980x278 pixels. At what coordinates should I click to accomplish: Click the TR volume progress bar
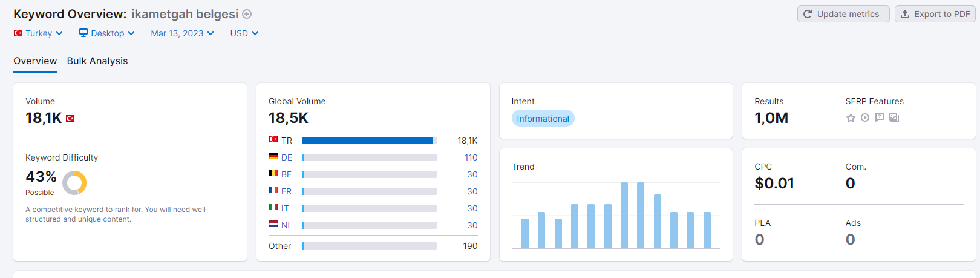click(370, 141)
